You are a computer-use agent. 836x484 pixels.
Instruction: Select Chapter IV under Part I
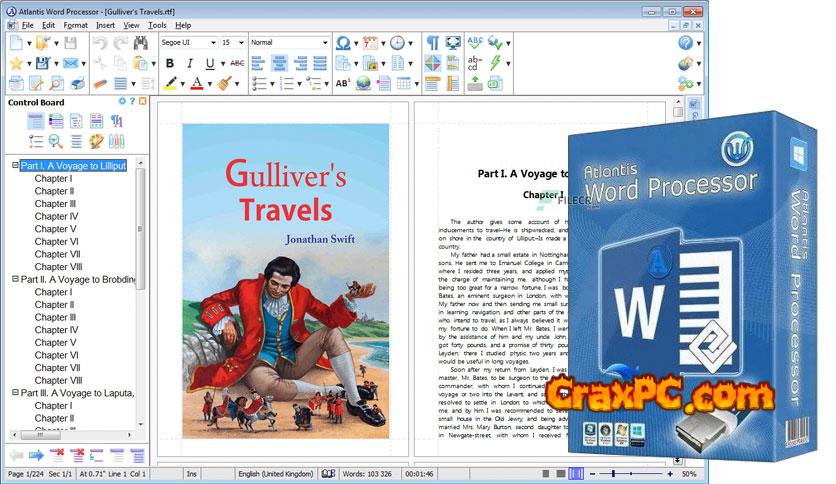click(x=56, y=216)
